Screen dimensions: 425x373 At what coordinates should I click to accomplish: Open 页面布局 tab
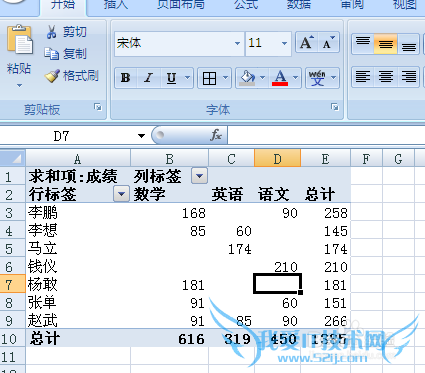pos(180,5)
